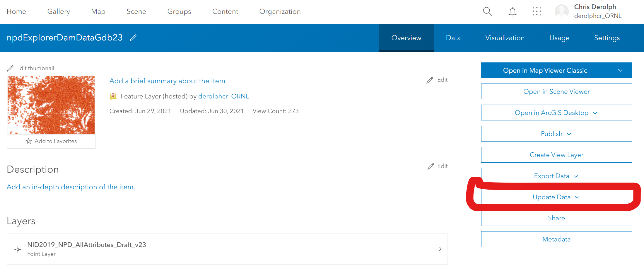Switch to the Visualization tab

(x=505, y=38)
